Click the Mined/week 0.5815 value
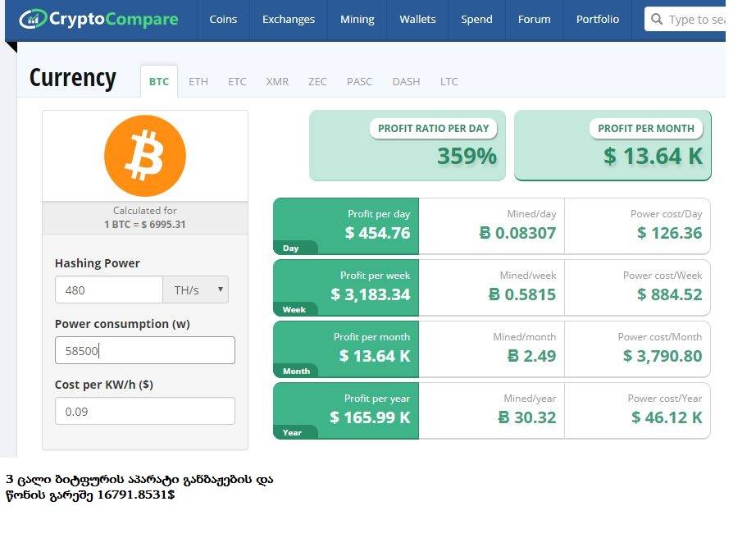 pyautogui.click(x=522, y=294)
